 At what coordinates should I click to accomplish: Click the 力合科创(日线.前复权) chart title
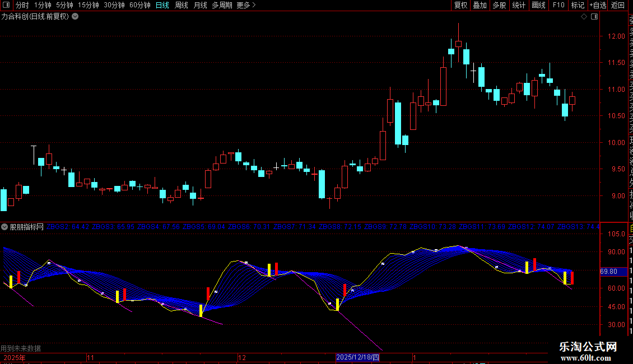35,17
